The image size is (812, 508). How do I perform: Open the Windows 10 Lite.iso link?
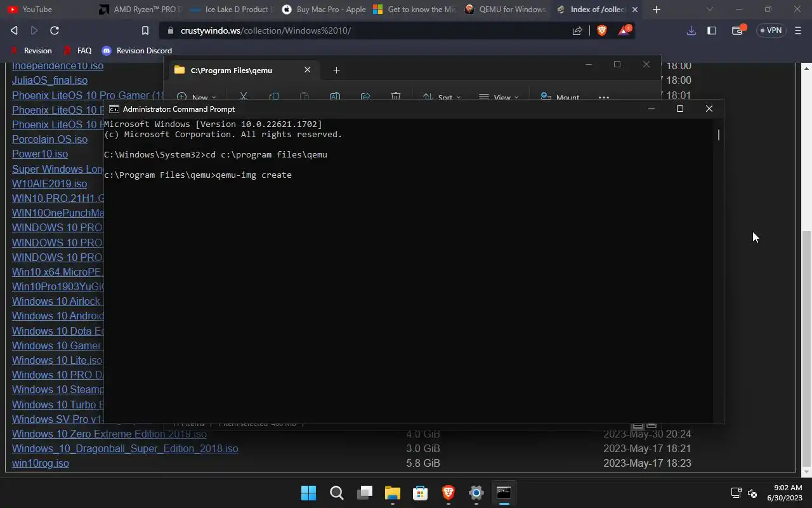[x=57, y=360]
